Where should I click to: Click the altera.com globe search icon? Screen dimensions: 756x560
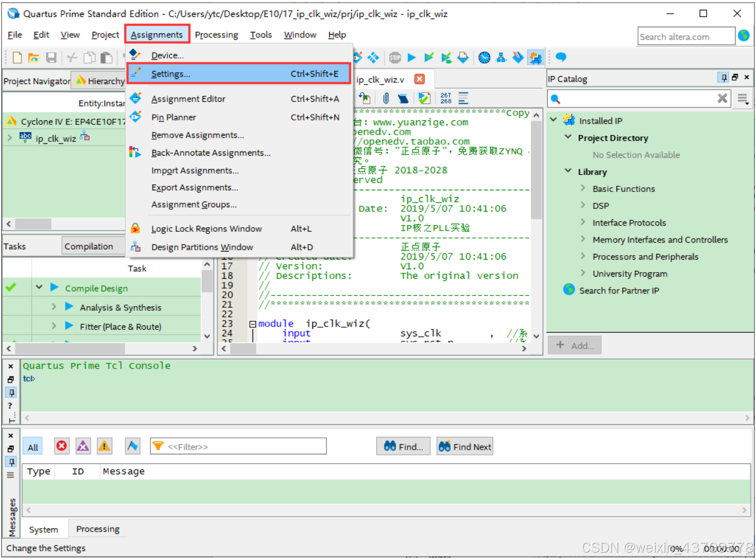click(x=744, y=36)
